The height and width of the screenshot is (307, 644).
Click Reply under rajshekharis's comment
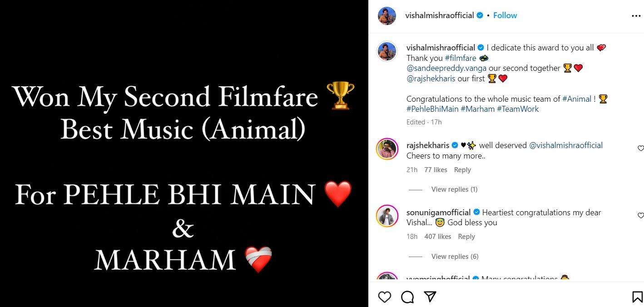click(462, 169)
